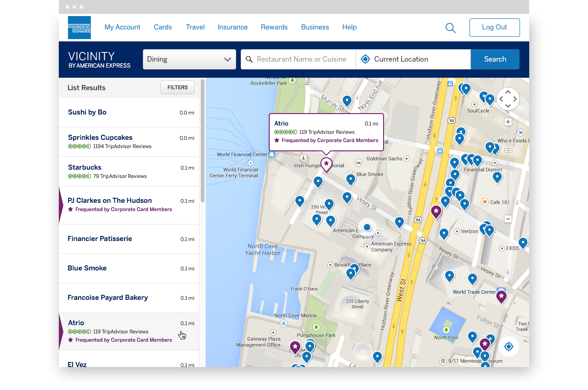
Task: Click the current location dot on American Express Company
Action: point(367,227)
